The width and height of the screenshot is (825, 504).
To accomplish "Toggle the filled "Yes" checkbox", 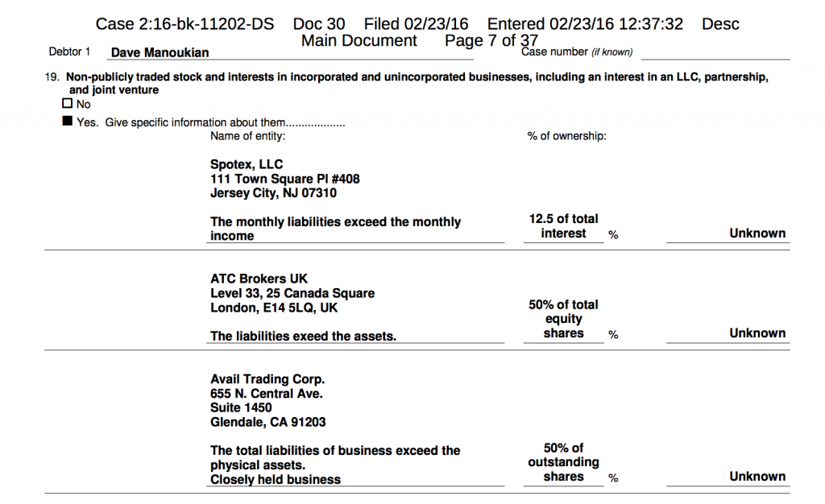I will pos(68,122).
